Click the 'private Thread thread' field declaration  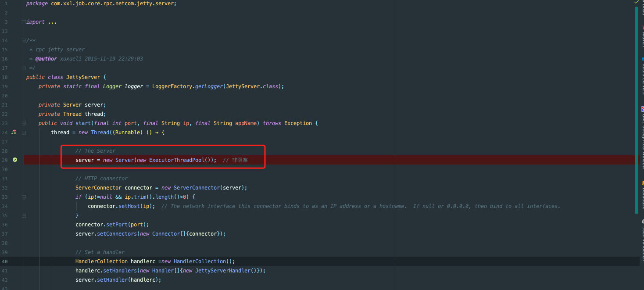[x=72, y=114]
